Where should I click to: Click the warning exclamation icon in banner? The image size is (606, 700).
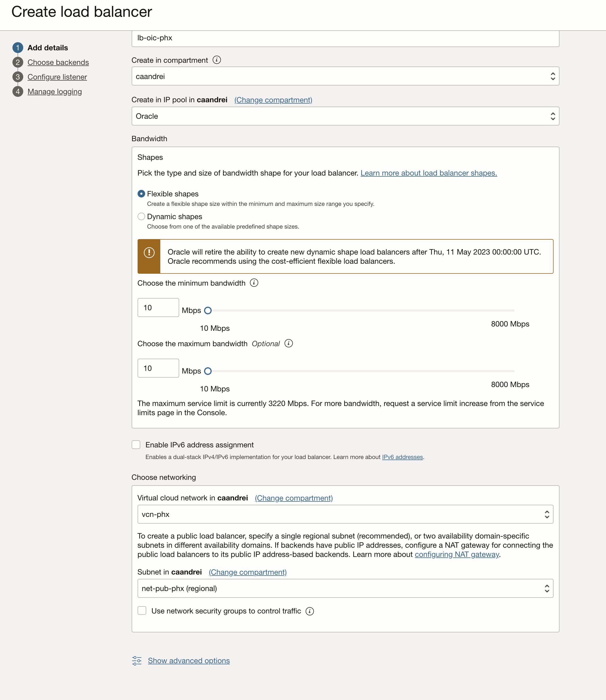149,253
